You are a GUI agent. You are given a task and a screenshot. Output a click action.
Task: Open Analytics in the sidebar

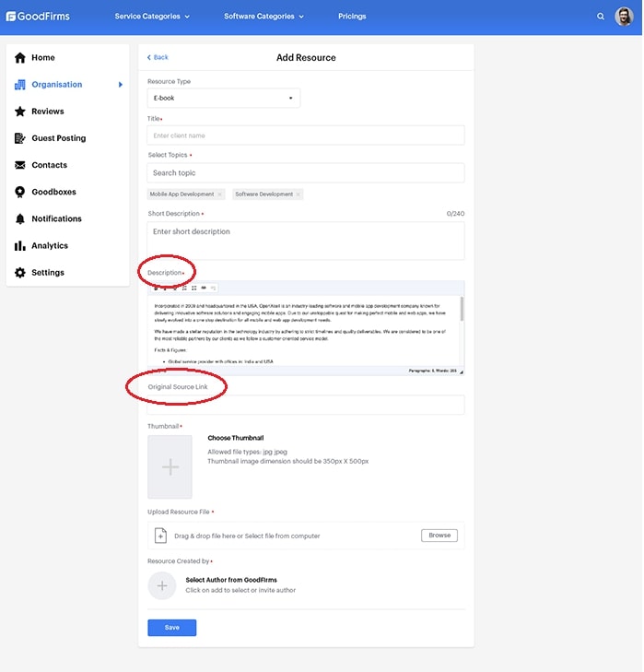click(50, 245)
